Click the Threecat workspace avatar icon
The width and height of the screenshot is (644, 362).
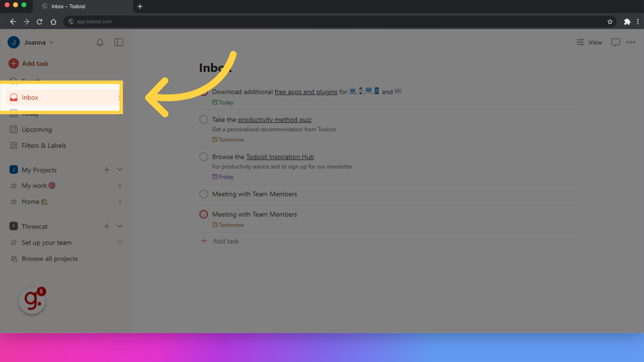tap(13, 227)
